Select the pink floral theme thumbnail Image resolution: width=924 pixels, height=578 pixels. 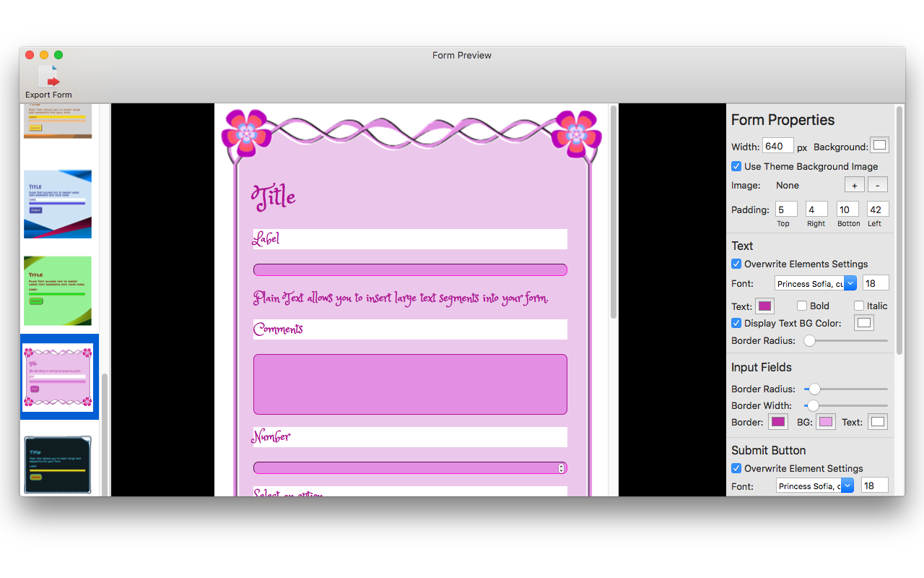58,376
